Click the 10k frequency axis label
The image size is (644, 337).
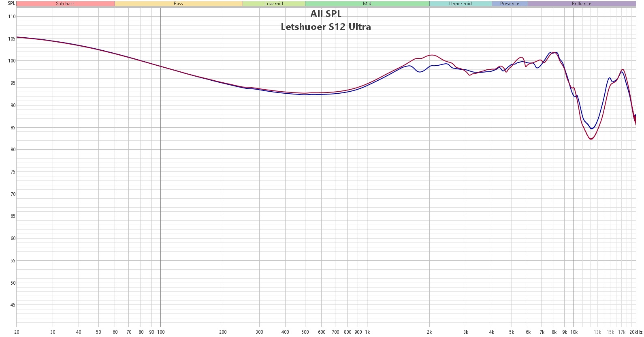point(574,332)
